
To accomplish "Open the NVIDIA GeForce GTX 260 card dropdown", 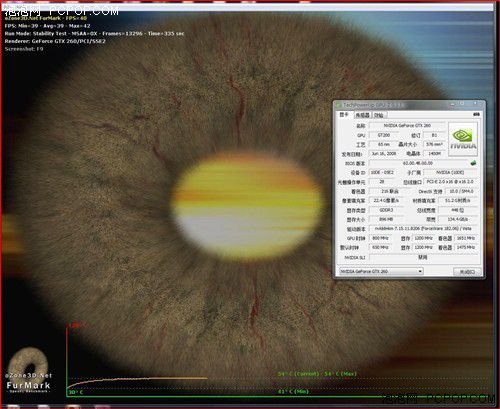I will (x=381, y=271).
